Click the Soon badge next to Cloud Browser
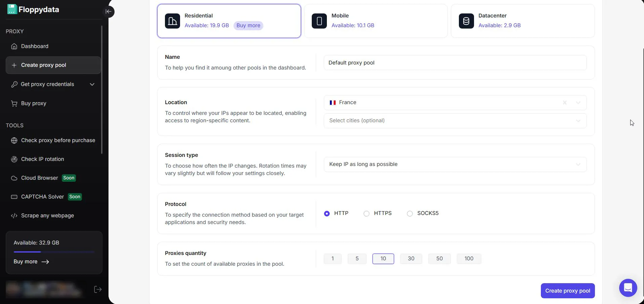The image size is (644, 304). [x=69, y=178]
